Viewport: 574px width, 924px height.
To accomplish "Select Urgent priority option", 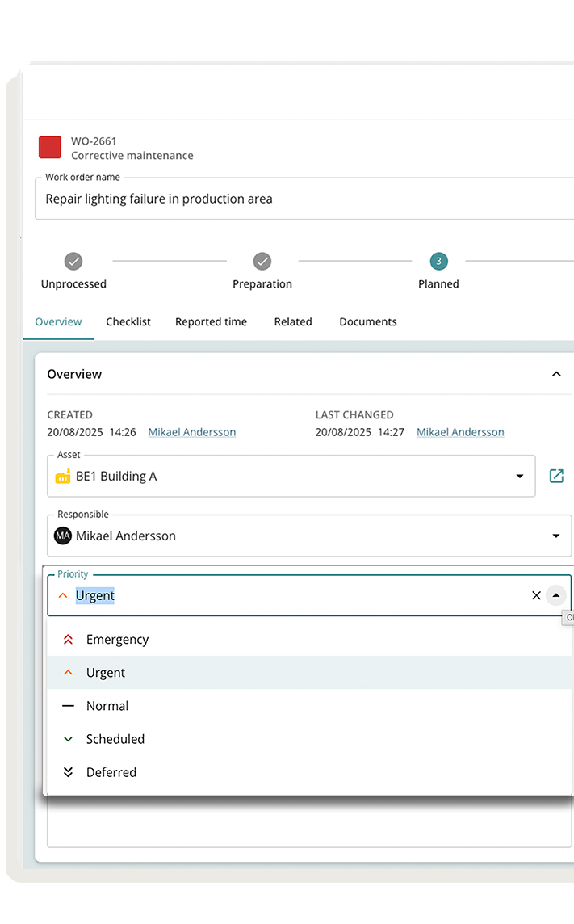I will (106, 672).
